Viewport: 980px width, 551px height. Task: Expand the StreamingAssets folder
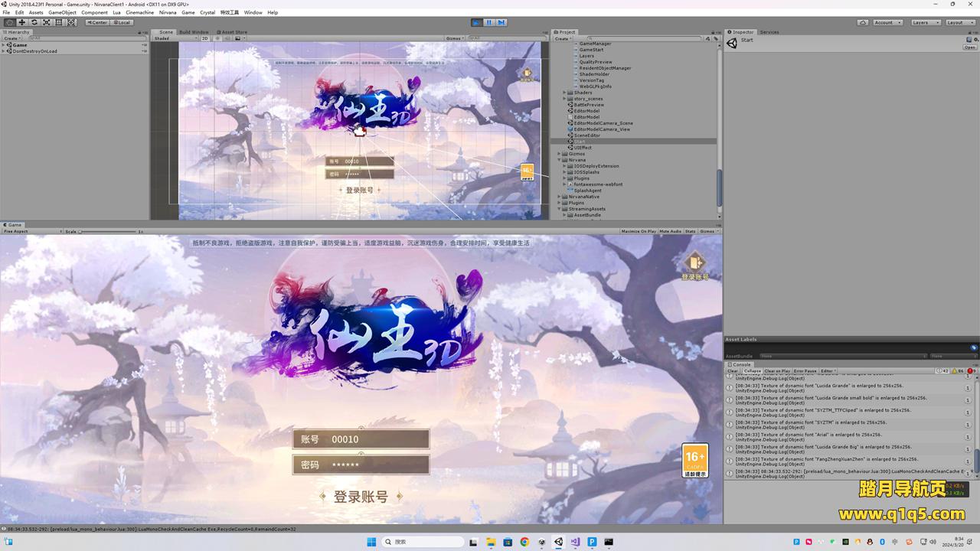[x=560, y=209]
